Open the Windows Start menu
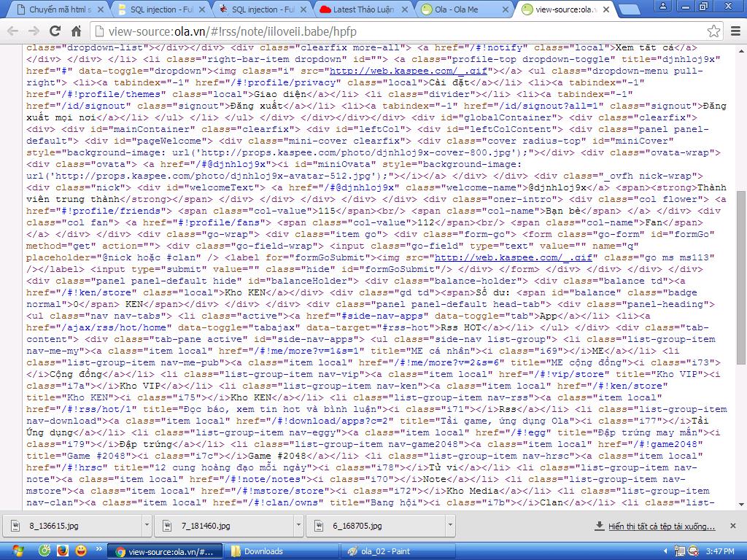 pyautogui.click(x=18, y=551)
